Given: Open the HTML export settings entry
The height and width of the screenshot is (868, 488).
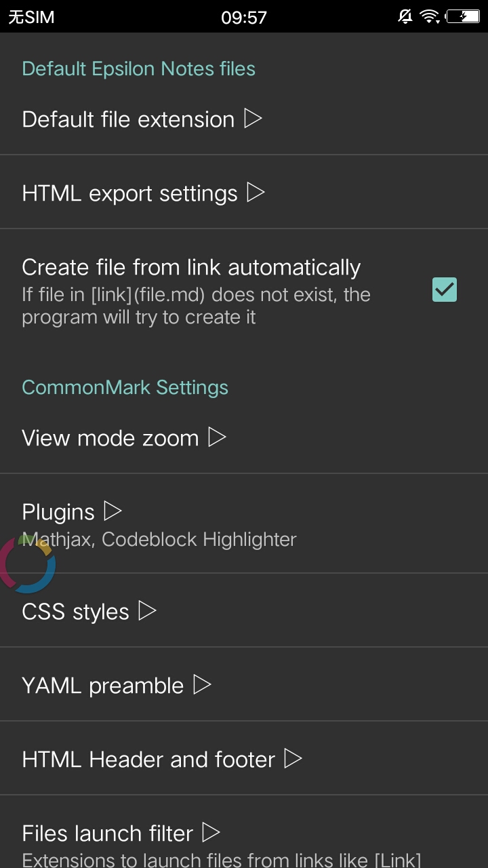Looking at the screenshot, I should click(x=244, y=193).
